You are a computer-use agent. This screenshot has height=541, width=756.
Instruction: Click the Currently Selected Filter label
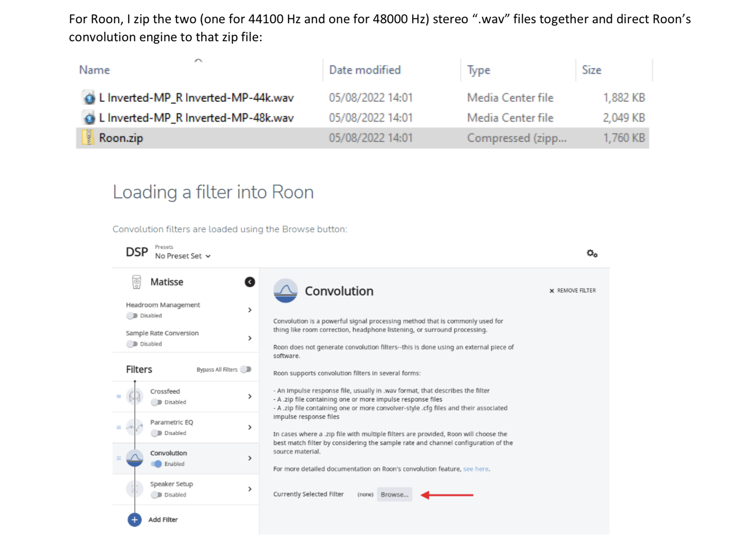(308, 494)
